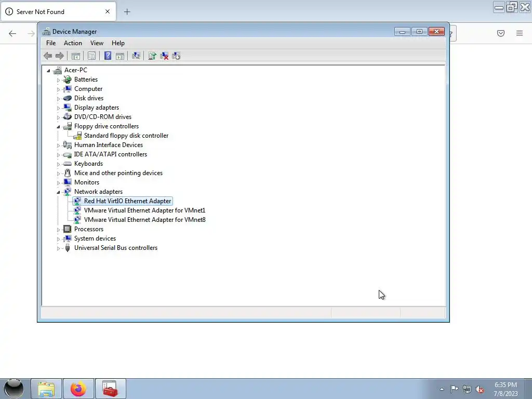Click the Batteries category icon
Screen dimensions: 532x399
[68, 79]
